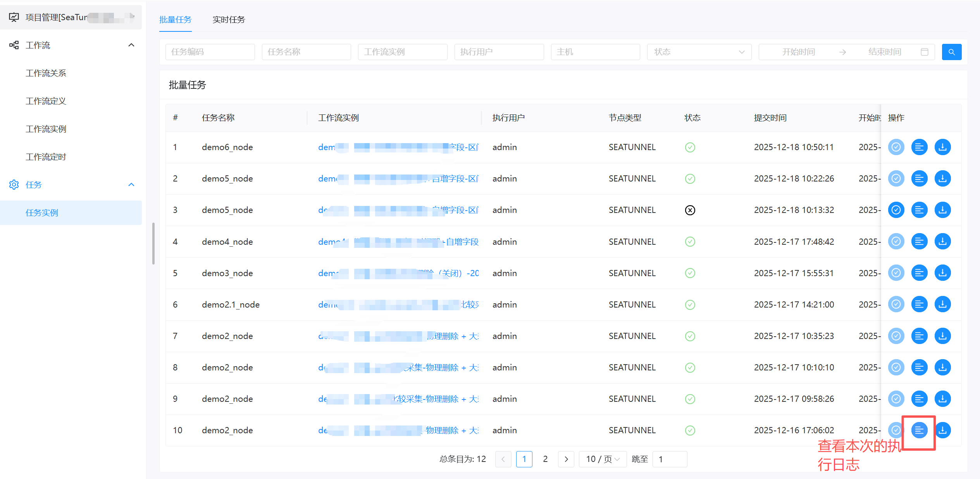This screenshot has height=479, width=980.
Task: Open log view icon for demo4_node row
Action: [x=919, y=242]
